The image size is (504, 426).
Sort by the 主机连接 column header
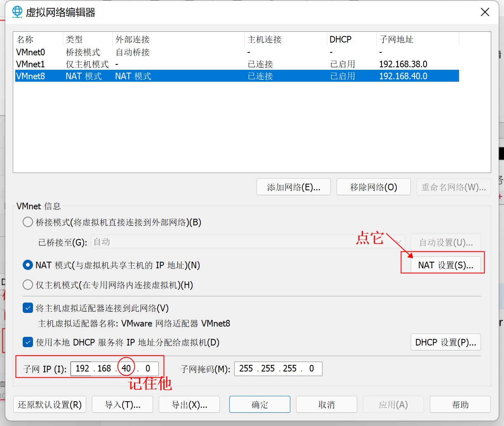click(285, 40)
